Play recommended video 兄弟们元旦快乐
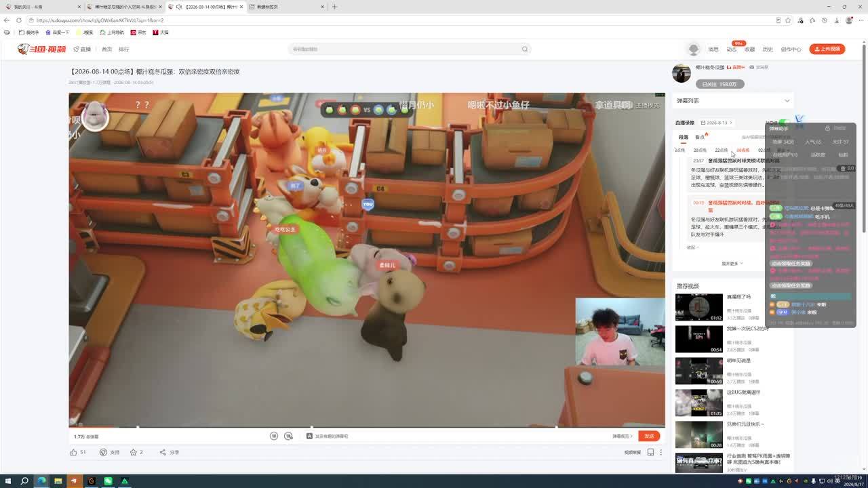This screenshot has height=488, width=868. [x=699, y=434]
